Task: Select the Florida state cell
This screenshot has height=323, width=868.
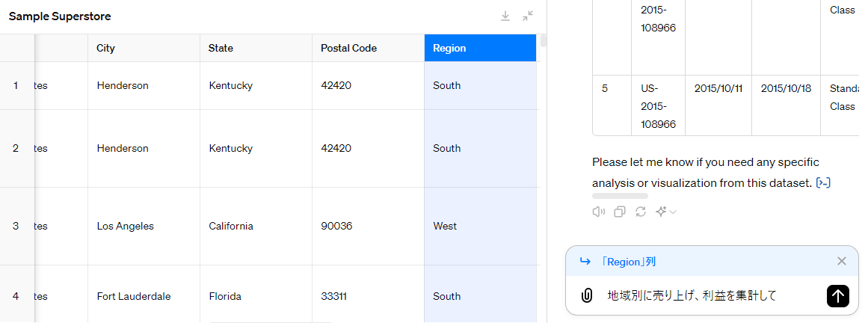Action: point(256,296)
